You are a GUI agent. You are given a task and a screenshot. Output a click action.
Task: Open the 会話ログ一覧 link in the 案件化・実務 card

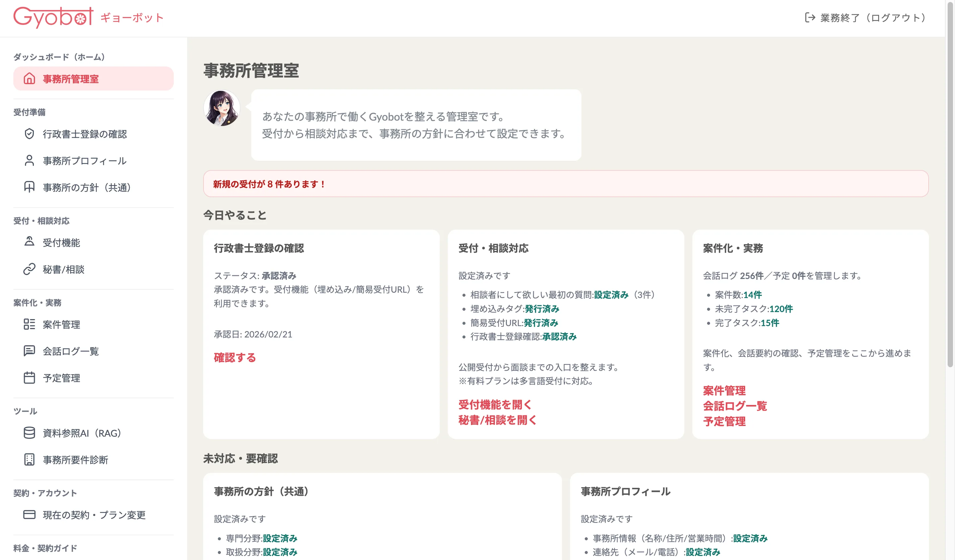[x=734, y=406]
